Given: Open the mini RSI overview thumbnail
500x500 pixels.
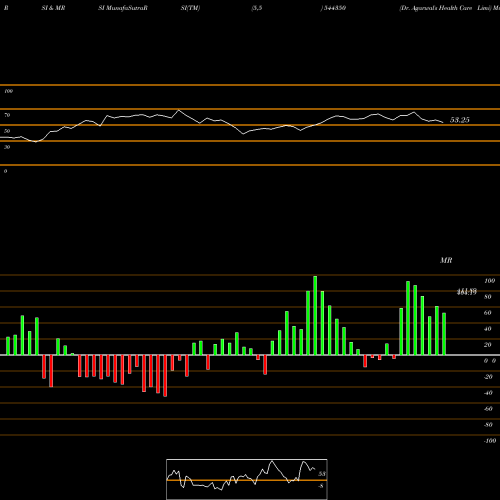Looking at the screenshot, I should (247, 479).
